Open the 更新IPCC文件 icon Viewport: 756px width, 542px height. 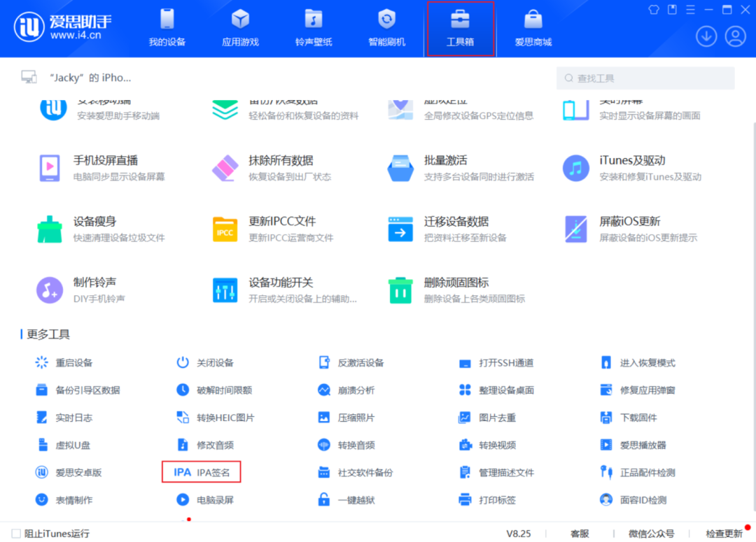pyautogui.click(x=225, y=229)
